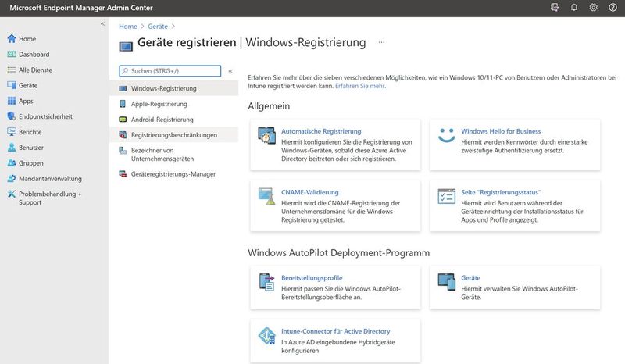Click the Geräte icon in left sidebar

pos(12,85)
